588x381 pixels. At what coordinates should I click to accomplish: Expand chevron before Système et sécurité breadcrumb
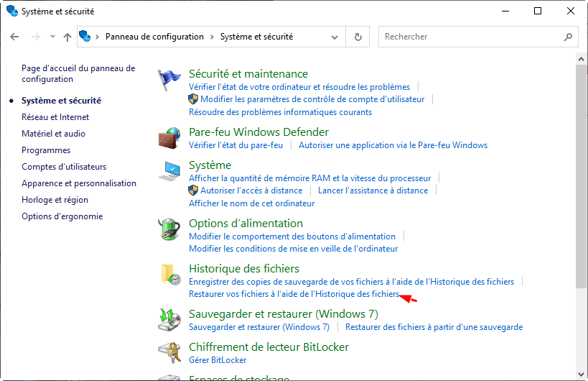click(x=212, y=37)
